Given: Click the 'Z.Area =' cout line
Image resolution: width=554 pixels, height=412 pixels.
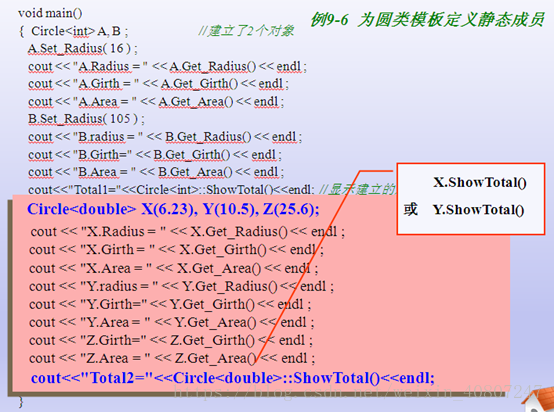Looking at the screenshot, I should (x=172, y=358).
